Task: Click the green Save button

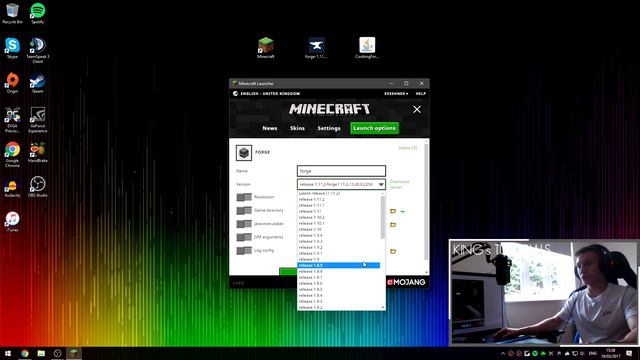Action: point(288,271)
